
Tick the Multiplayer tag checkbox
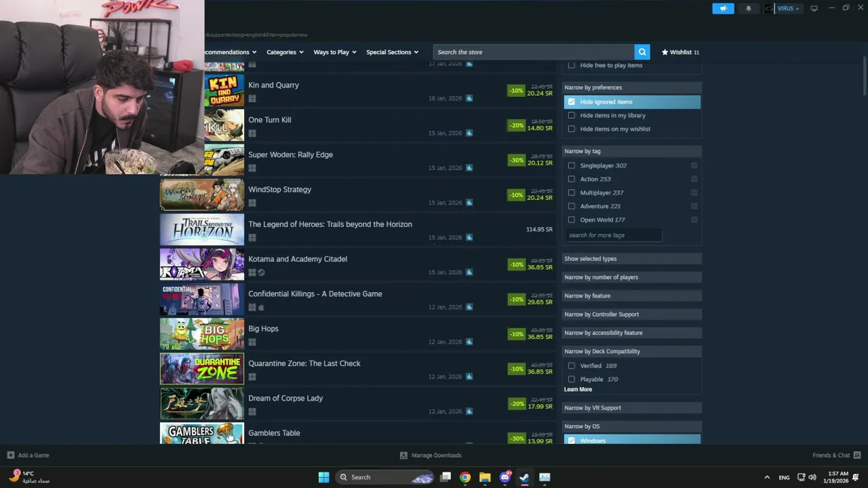click(572, 192)
